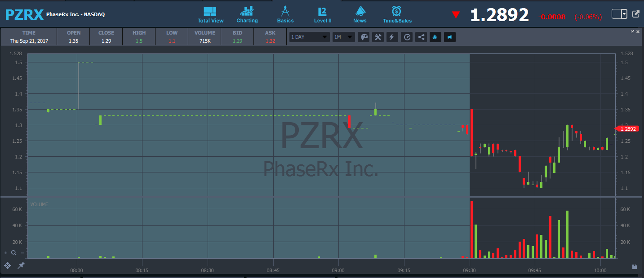Click the PZRX ticker symbol
Viewport: 644px width, 278px height.
[x=24, y=14]
